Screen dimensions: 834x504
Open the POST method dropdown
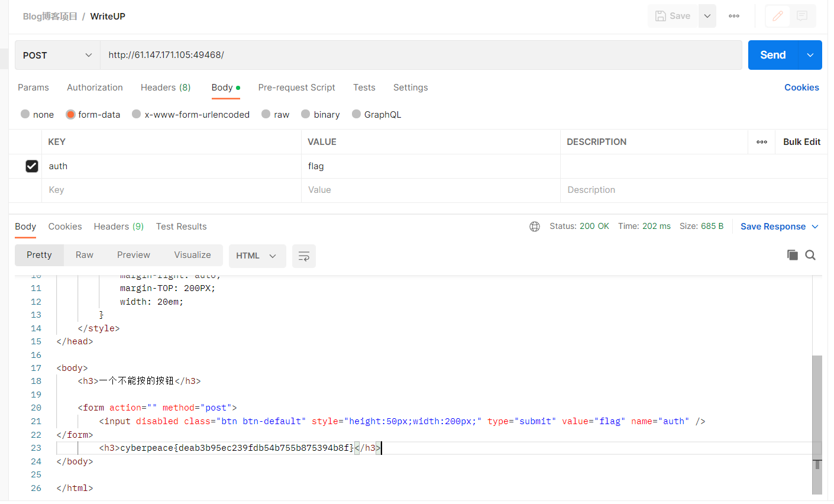point(57,55)
